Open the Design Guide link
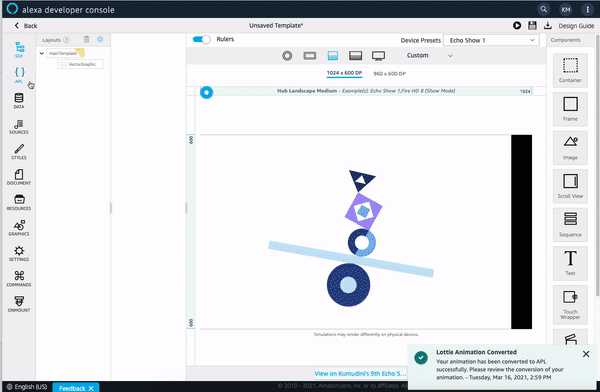 [x=576, y=26]
